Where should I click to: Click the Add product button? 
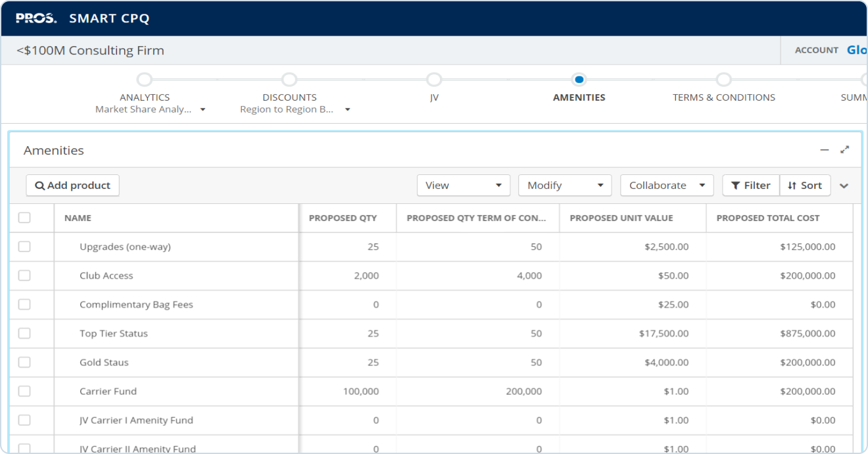coord(72,186)
